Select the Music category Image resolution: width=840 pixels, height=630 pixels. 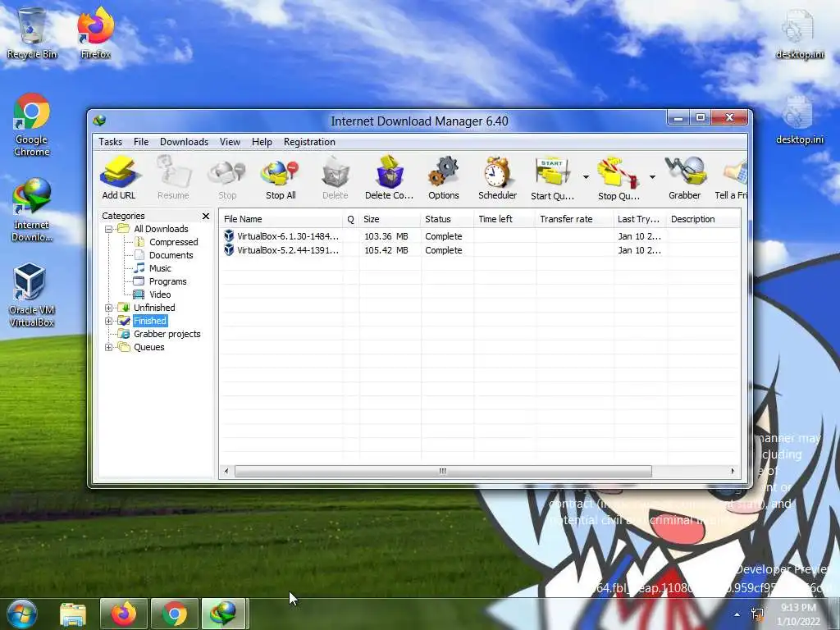(160, 268)
